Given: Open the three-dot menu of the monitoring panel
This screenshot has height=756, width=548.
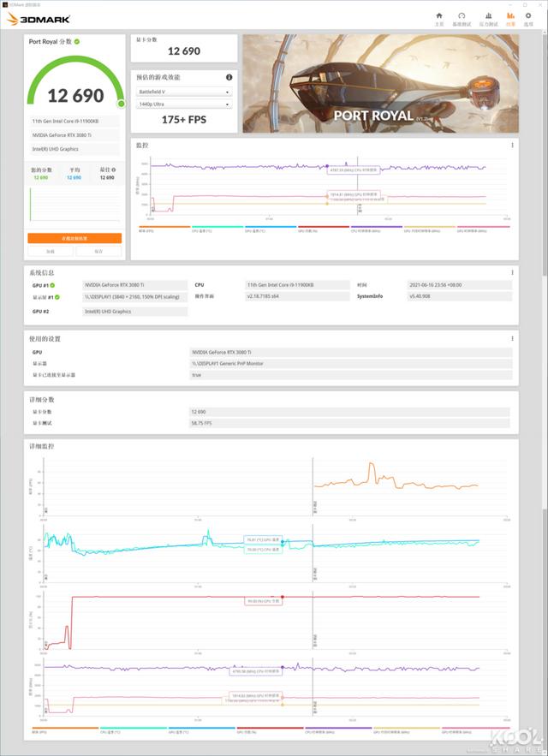Looking at the screenshot, I should (512, 146).
